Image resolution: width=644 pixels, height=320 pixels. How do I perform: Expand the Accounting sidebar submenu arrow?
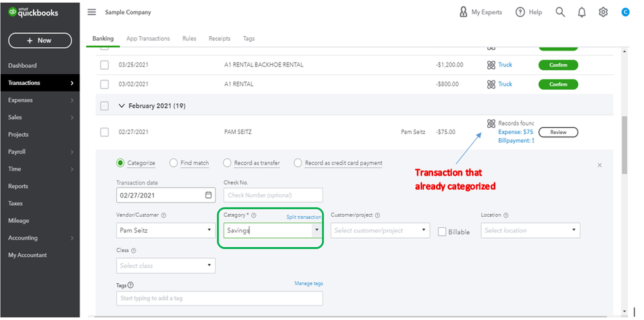[x=72, y=238]
